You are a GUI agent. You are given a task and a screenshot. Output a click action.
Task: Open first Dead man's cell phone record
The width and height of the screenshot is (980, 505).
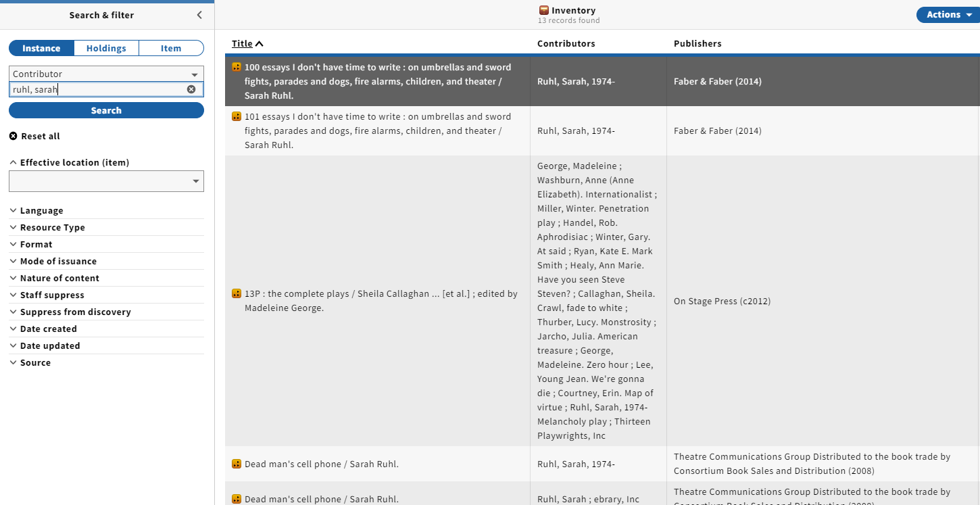(x=322, y=464)
